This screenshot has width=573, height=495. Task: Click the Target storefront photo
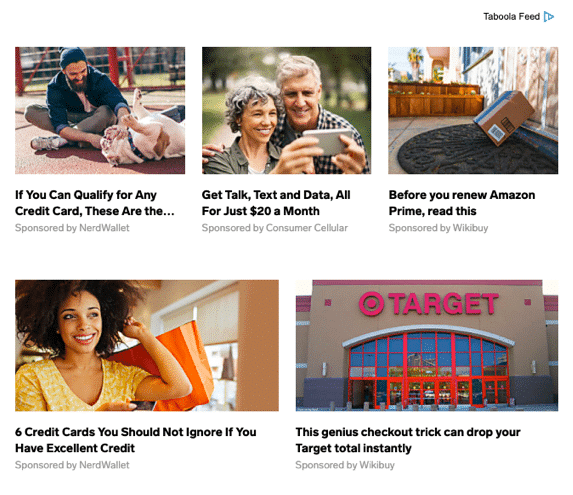tap(427, 346)
